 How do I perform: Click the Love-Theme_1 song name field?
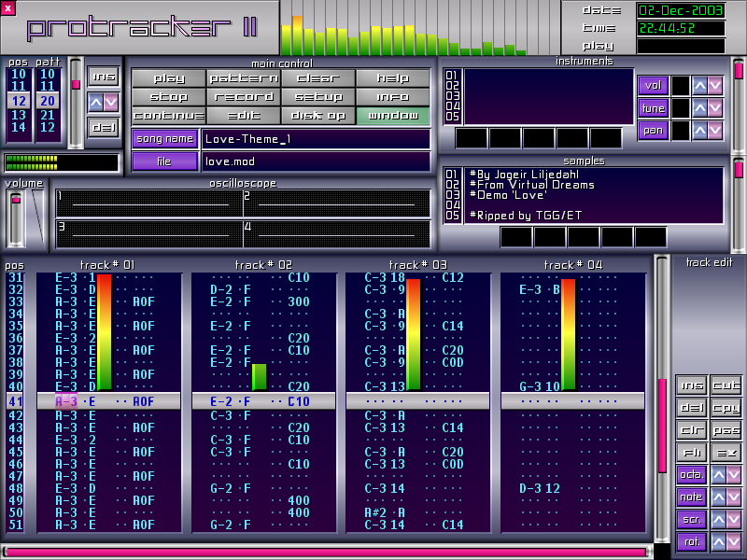click(316, 139)
